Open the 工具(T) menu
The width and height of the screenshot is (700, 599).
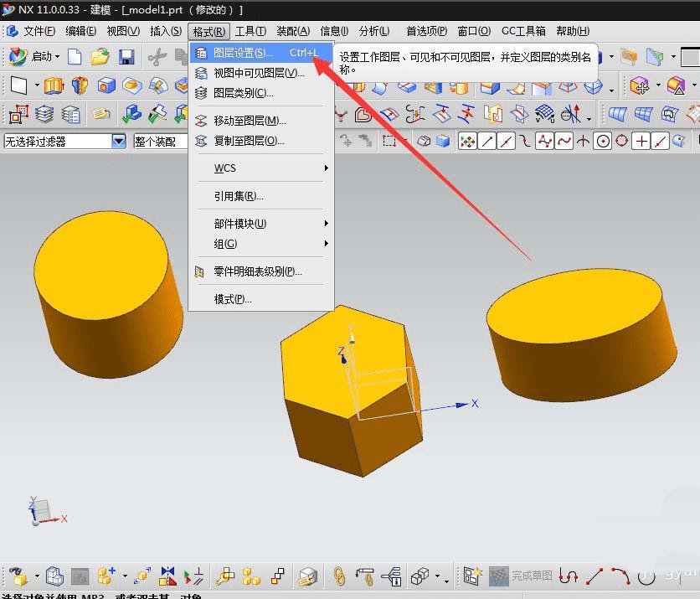[x=250, y=32]
